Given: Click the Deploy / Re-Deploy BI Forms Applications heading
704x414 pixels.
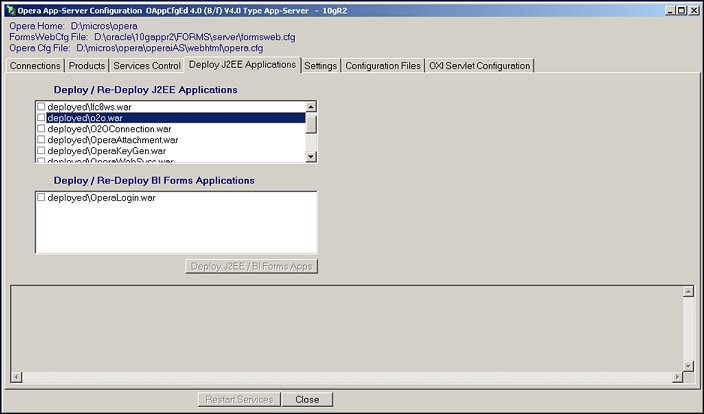Looking at the screenshot, I should [x=154, y=181].
